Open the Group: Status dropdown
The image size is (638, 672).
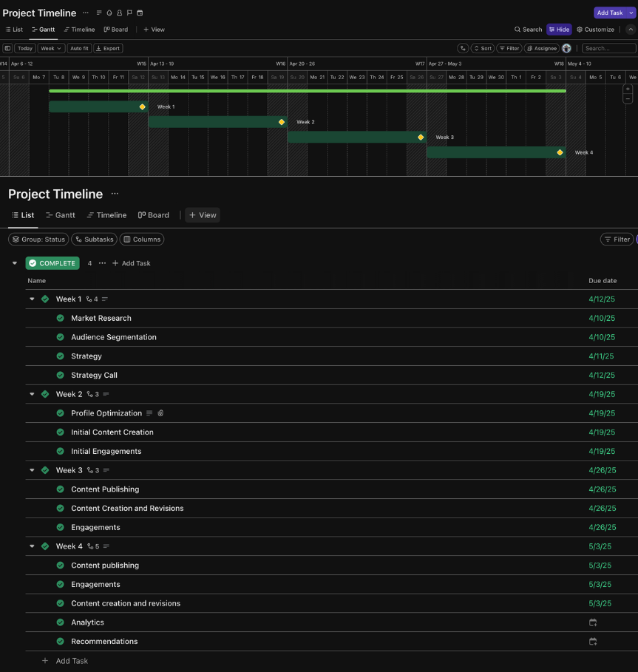pos(38,239)
